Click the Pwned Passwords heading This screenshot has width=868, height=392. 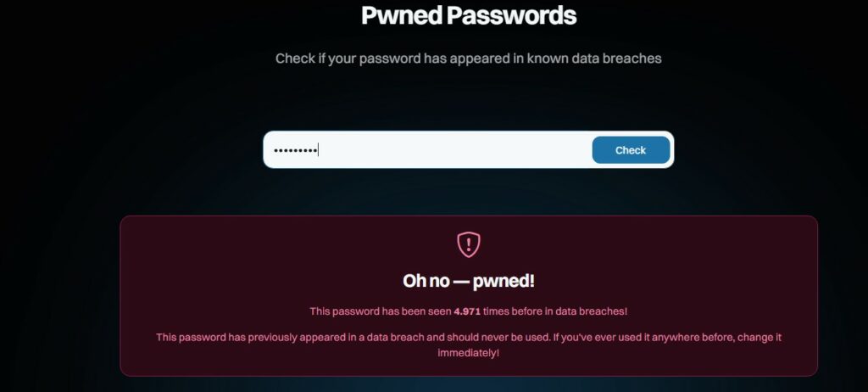coord(468,15)
